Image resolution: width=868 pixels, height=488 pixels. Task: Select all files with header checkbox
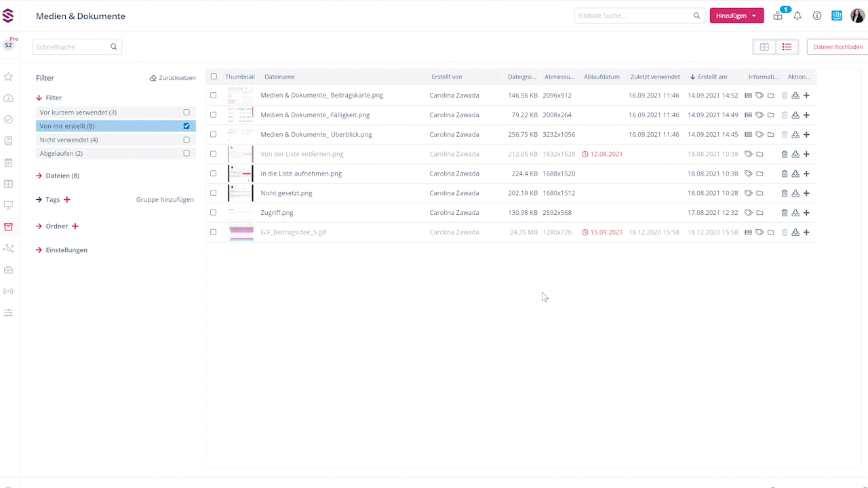click(x=214, y=77)
